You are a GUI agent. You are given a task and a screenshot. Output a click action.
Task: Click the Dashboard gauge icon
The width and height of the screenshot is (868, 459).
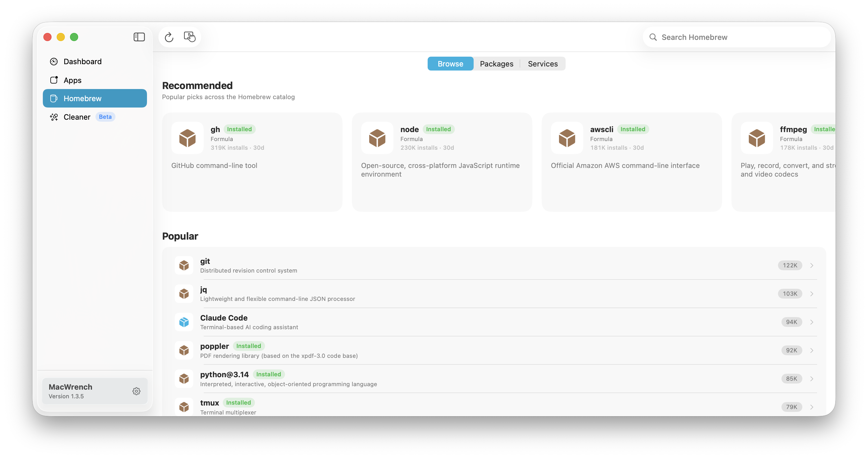coord(54,62)
